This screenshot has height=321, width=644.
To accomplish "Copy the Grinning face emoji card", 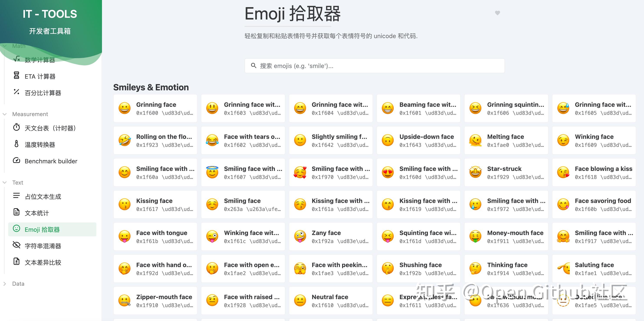I will (155, 108).
